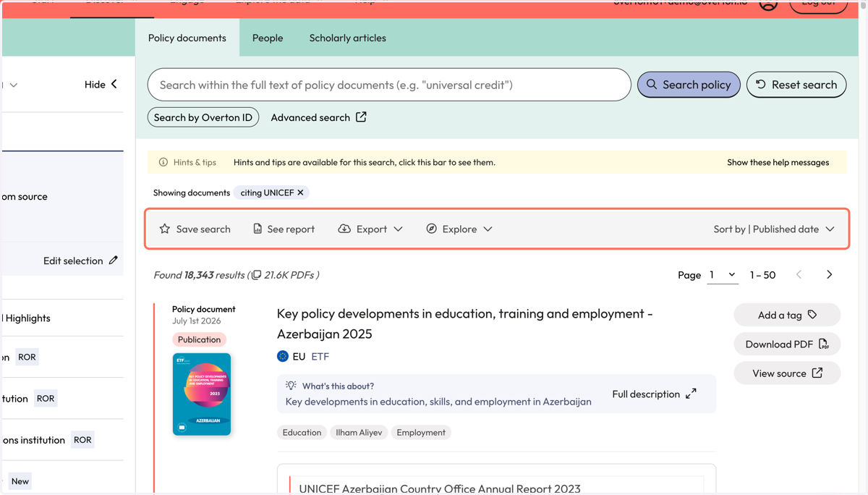The height and width of the screenshot is (495, 868).
Task: Go to the next results page
Action: (x=829, y=275)
